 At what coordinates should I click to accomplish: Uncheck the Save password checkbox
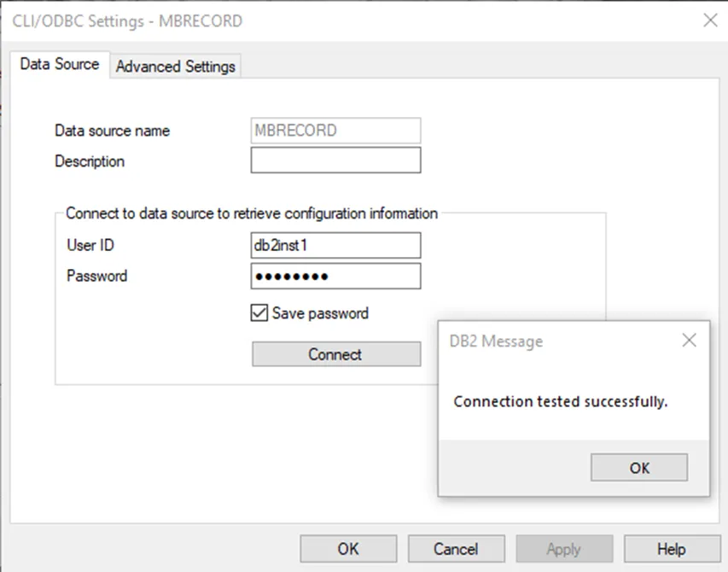click(259, 313)
